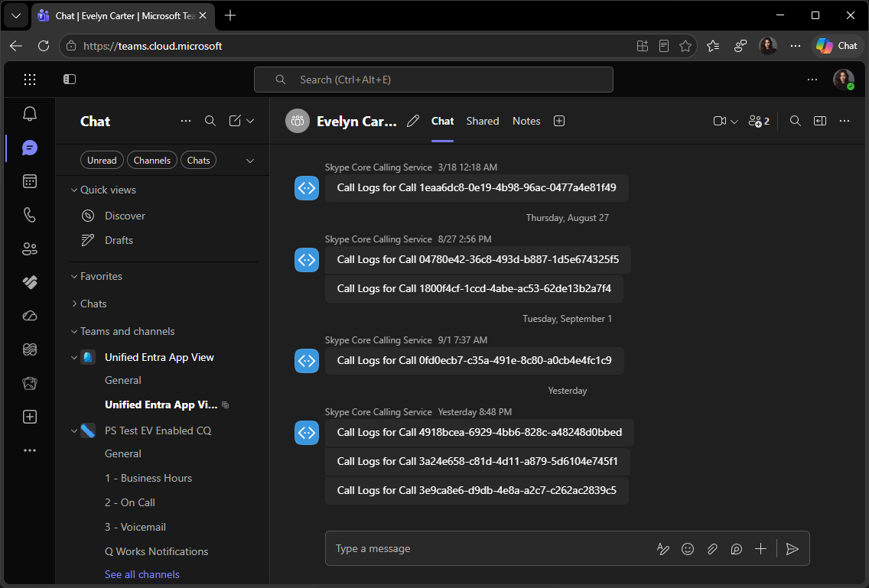Start a new chat compose icon

(235, 121)
